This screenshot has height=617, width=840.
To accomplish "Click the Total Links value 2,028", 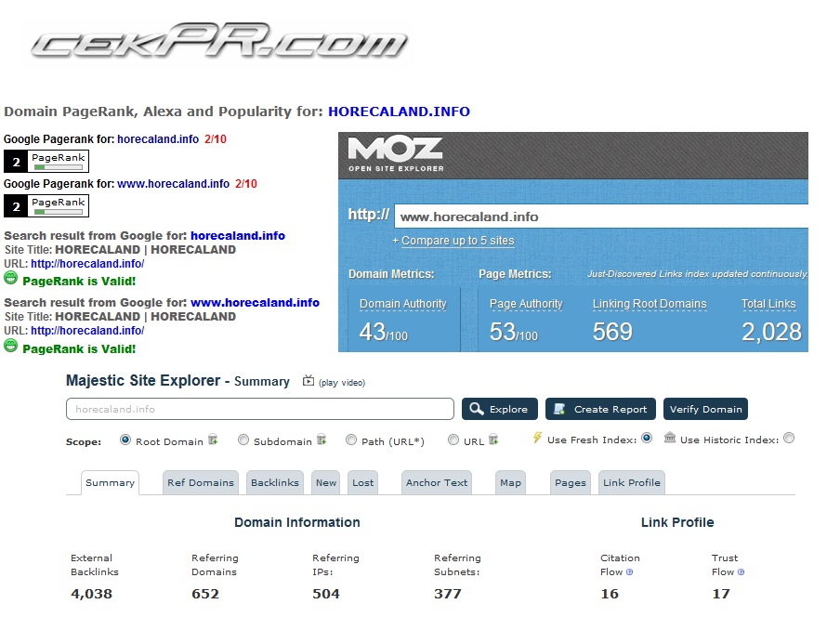I will click(771, 332).
